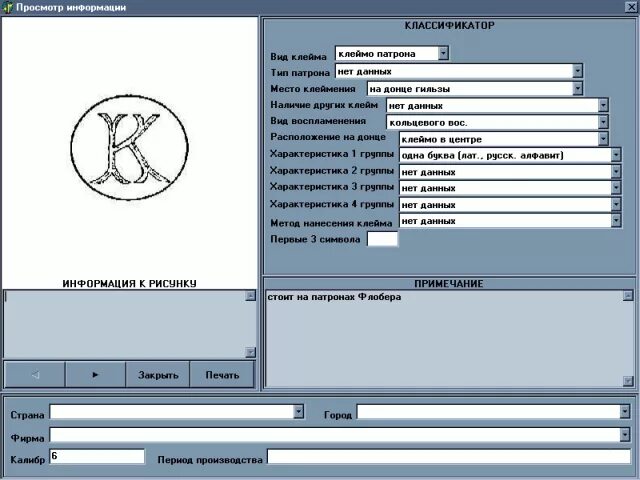Viewport: 640px width, 480px height.
Task: Click the Первые 3 символа input field
Action: (382, 239)
